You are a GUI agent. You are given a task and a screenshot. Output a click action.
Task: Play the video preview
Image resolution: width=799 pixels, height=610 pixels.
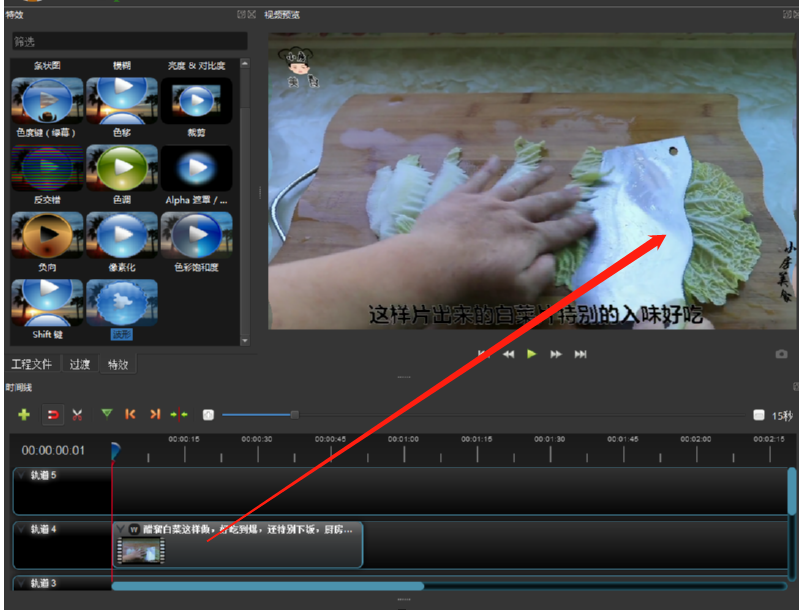(x=531, y=354)
